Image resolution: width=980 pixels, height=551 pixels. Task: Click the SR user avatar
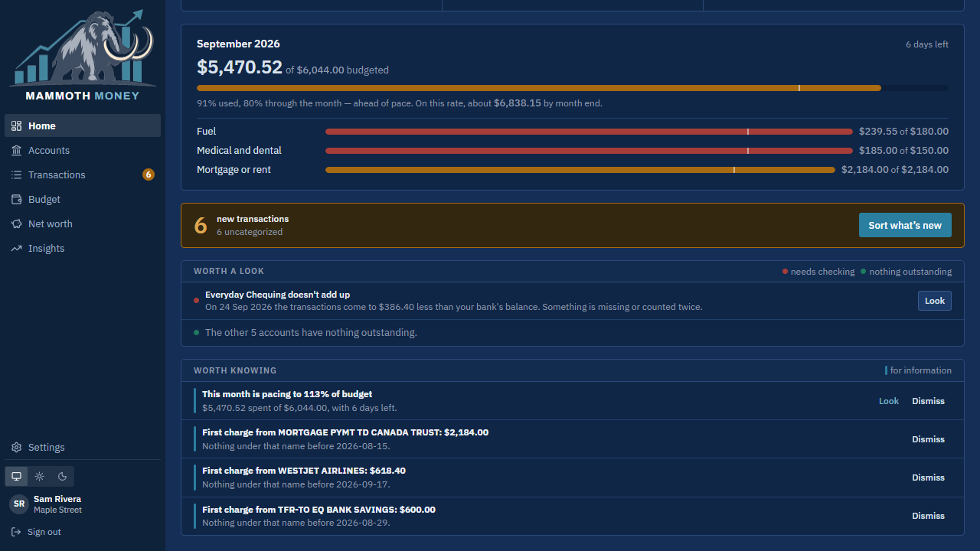click(x=19, y=504)
